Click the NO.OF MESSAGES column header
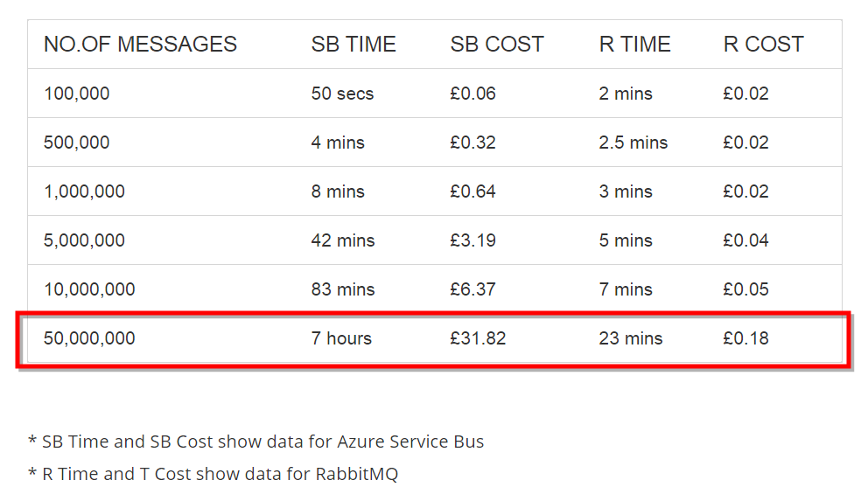The height and width of the screenshot is (494, 868). tap(140, 45)
